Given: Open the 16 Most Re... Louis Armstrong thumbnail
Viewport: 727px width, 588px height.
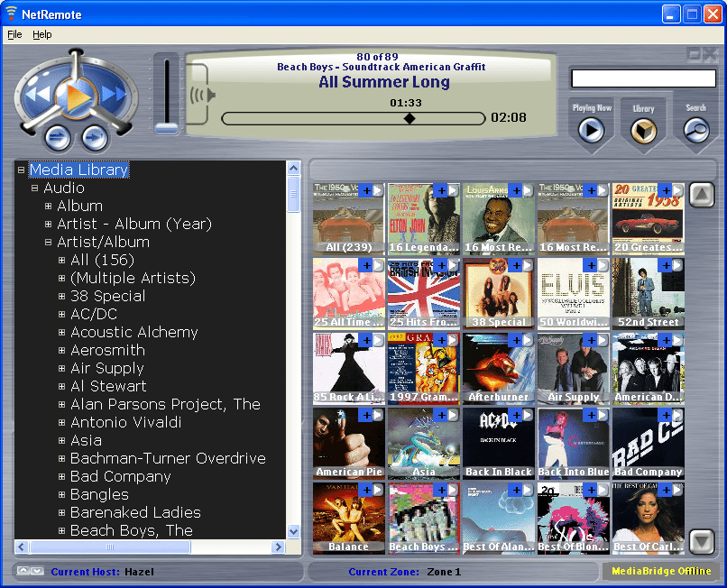Looking at the screenshot, I should [499, 218].
